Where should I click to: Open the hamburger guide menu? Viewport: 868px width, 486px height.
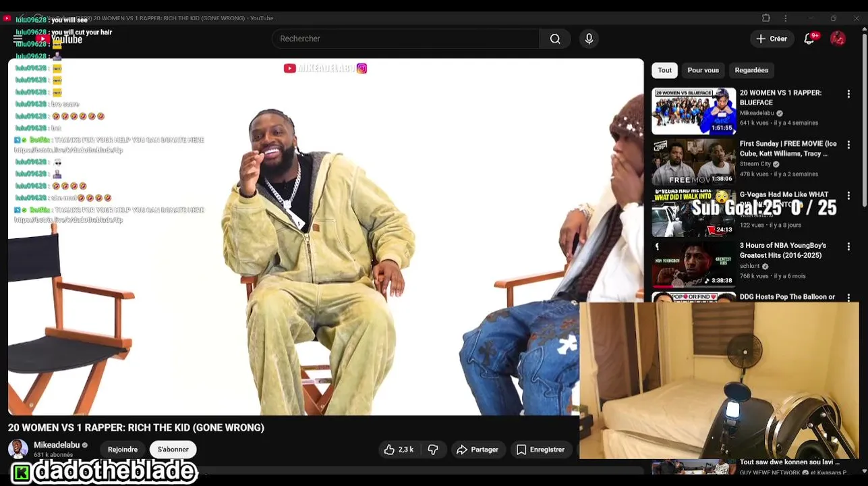18,39
